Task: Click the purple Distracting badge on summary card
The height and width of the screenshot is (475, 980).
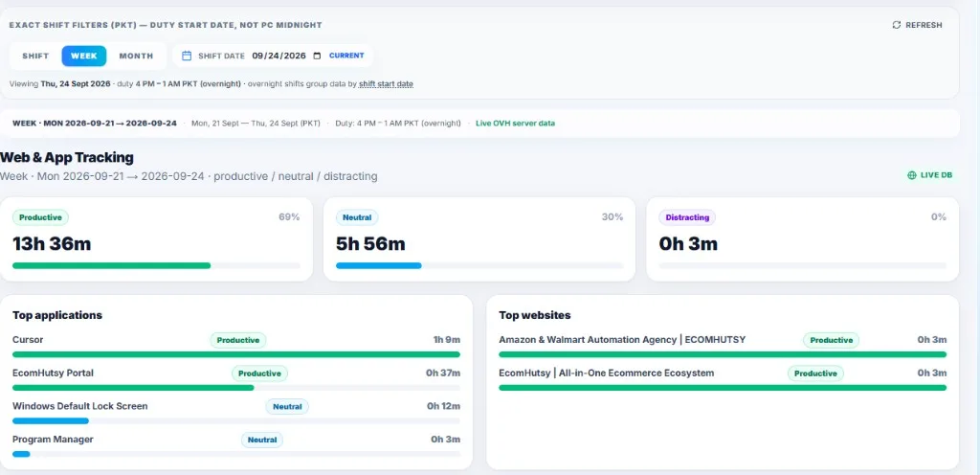Action: [x=687, y=217]
